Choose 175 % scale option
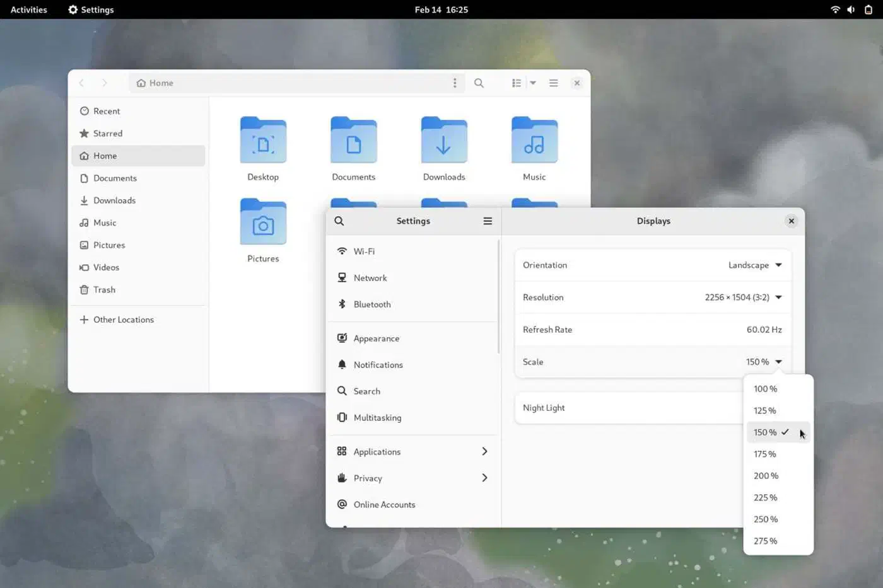 [x=778, y=454]
